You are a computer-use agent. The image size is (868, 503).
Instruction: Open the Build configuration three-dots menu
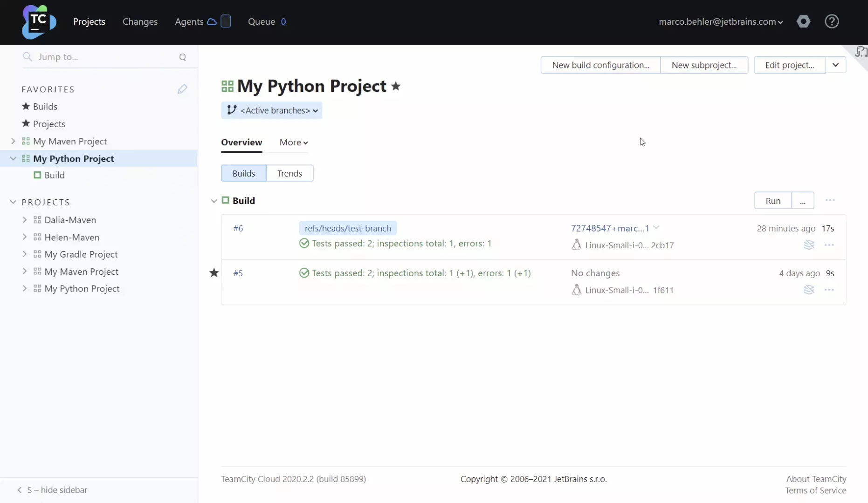pyautogui.click(x=830, y=200)
